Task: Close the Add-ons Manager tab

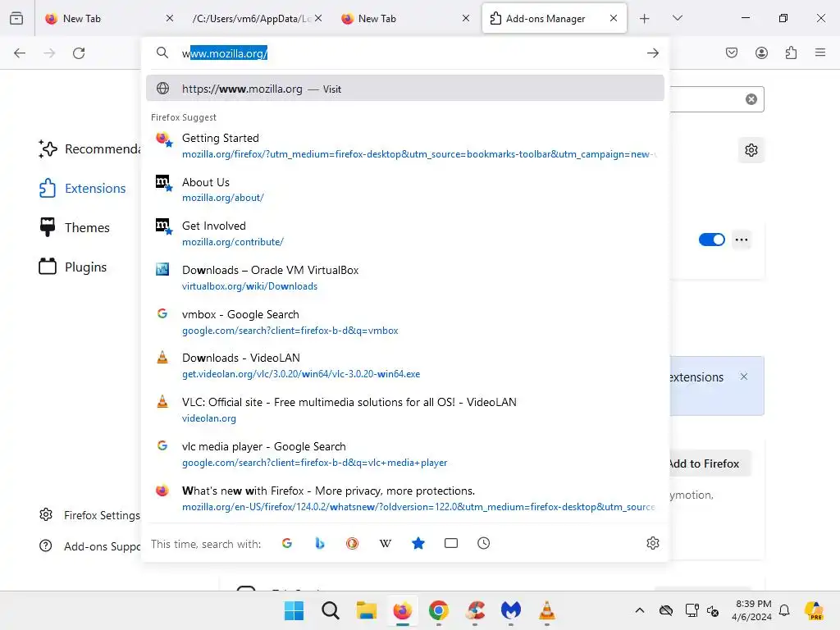Action: tap(614, 18)
